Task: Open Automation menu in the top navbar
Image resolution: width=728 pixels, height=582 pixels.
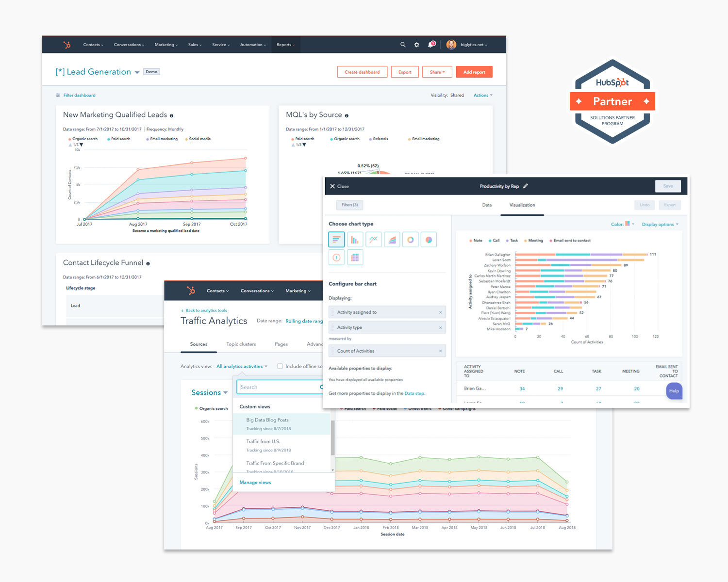Action: click(253, 45)
